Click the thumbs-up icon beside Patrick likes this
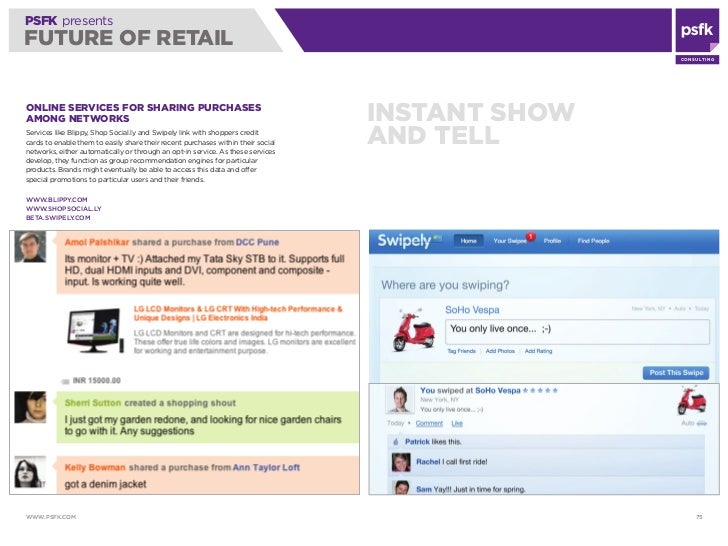 click(x=396, y=442)
